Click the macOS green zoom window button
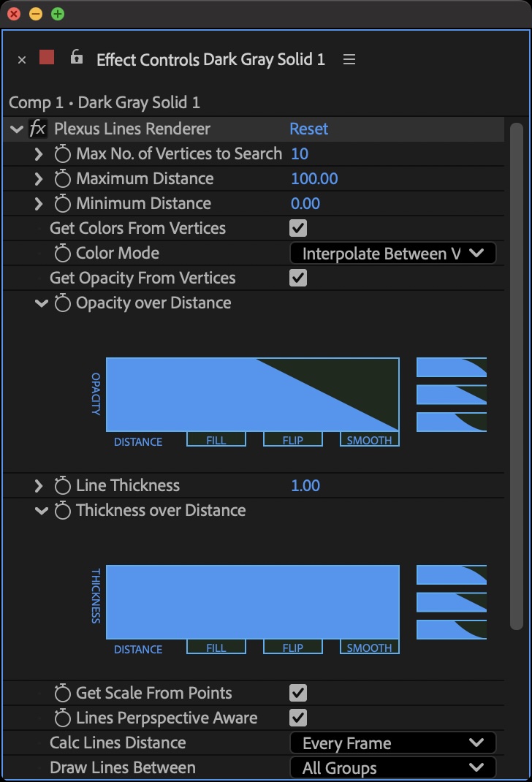This screenshot has height=782, width=532. point(58,14)
